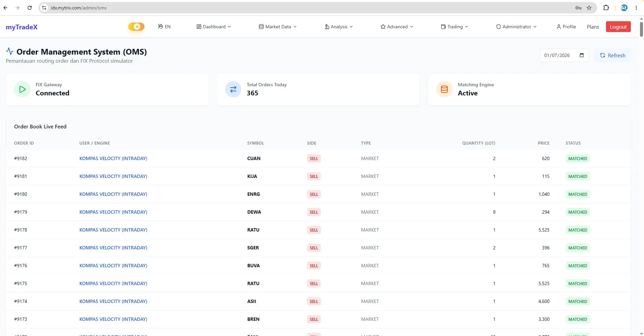This screenshot has height=336, width=644.
Task: Click price 1,040 in ENRG row
Action: click(544, 194)
